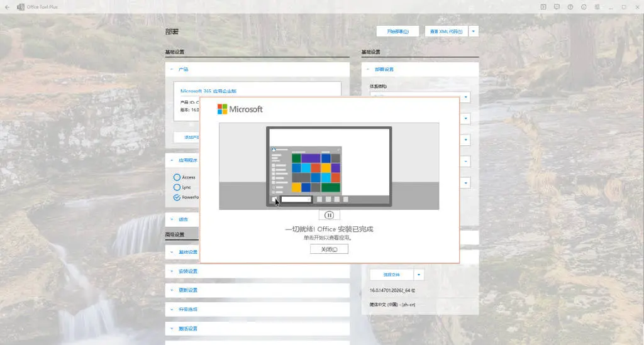Click the back arrow in Office Tool Plus
644x345 pixels.
(7, 7)
